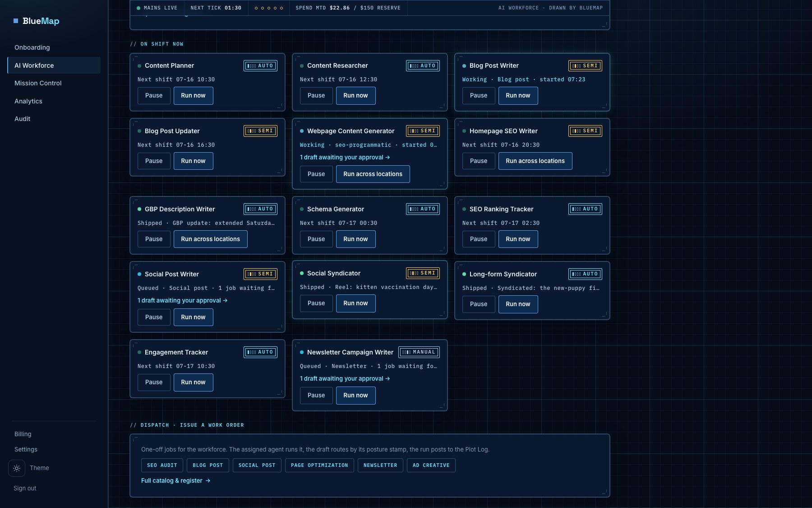Image resolution: width=812 pixels, height=508 pixels.
Task: Click the SPEND MTD $22.86 status entry
Action: pos(348,8)
